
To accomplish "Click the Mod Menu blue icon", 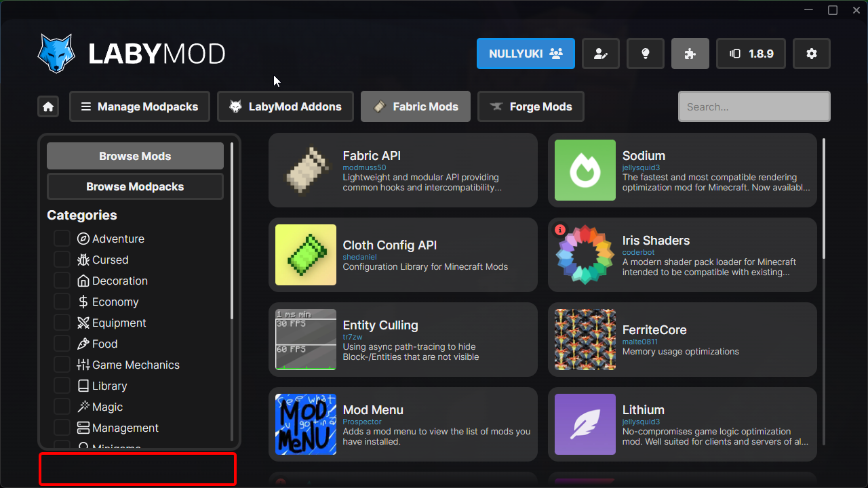I will [x=306, y=424].
